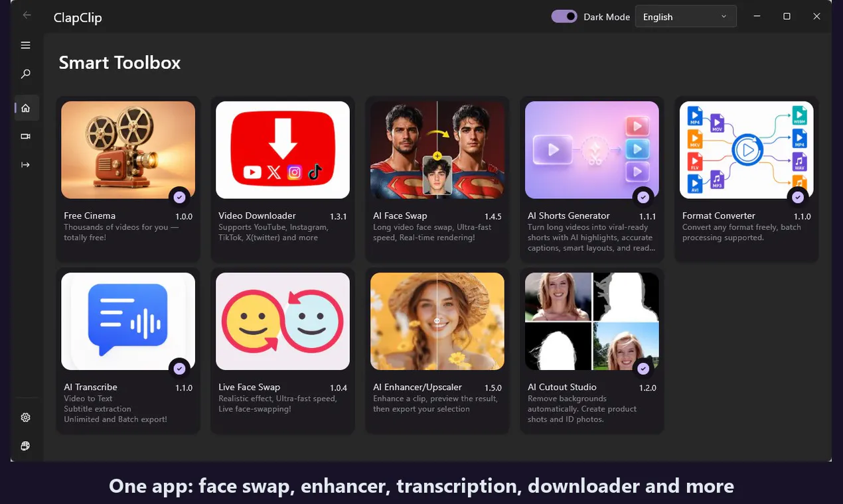The image size is (843, 504).
Task: Open settings gear in the sidebar
Action: point(26,417)
